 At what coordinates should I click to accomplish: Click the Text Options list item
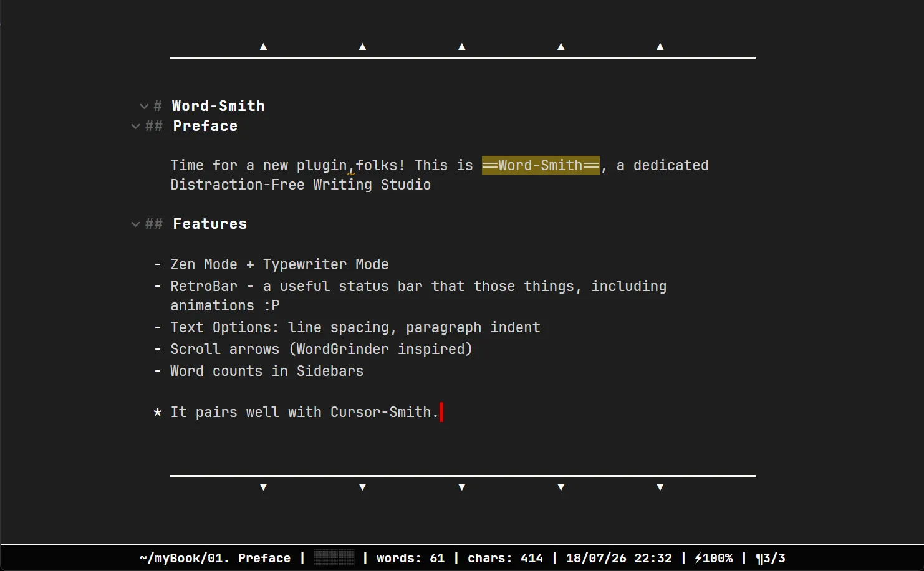tap(355, 327)
